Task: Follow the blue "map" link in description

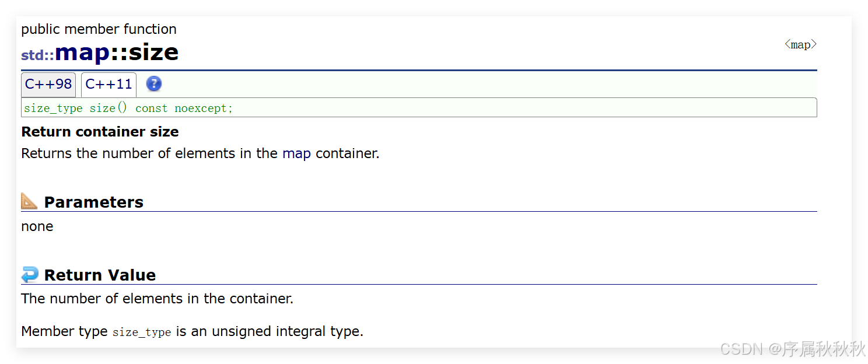Action: [296, 154]
